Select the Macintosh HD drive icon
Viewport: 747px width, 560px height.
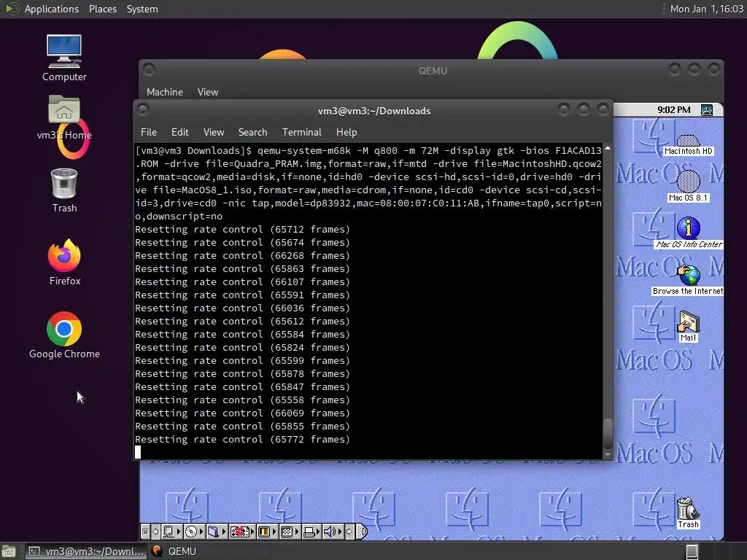(689, 145)
